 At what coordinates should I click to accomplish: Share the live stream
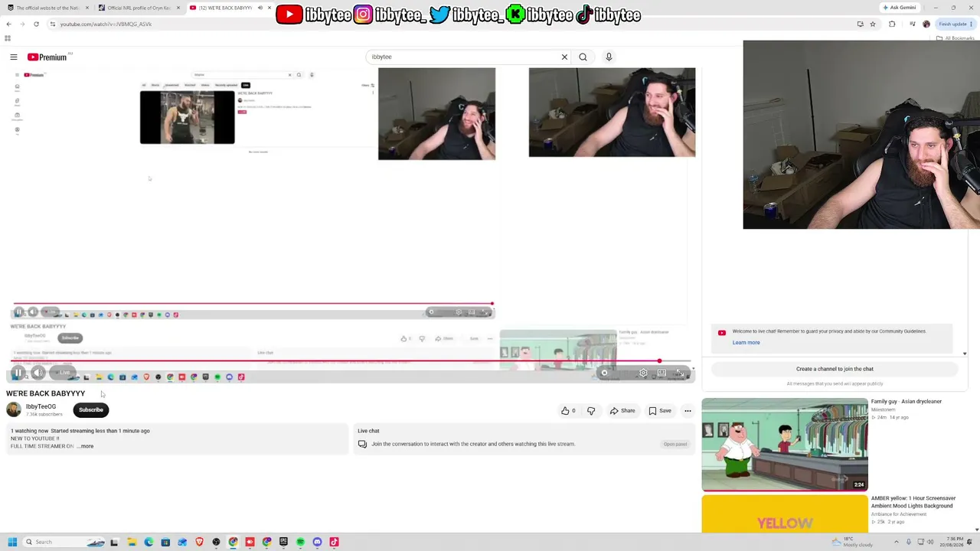(622, 411)
